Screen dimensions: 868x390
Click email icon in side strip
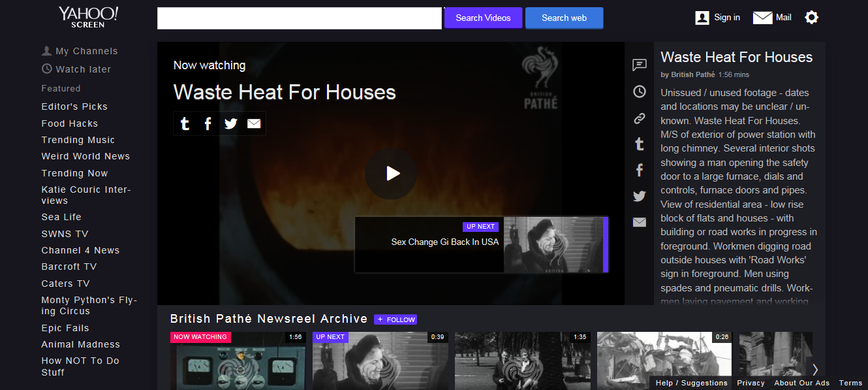[x=640, y=222]
